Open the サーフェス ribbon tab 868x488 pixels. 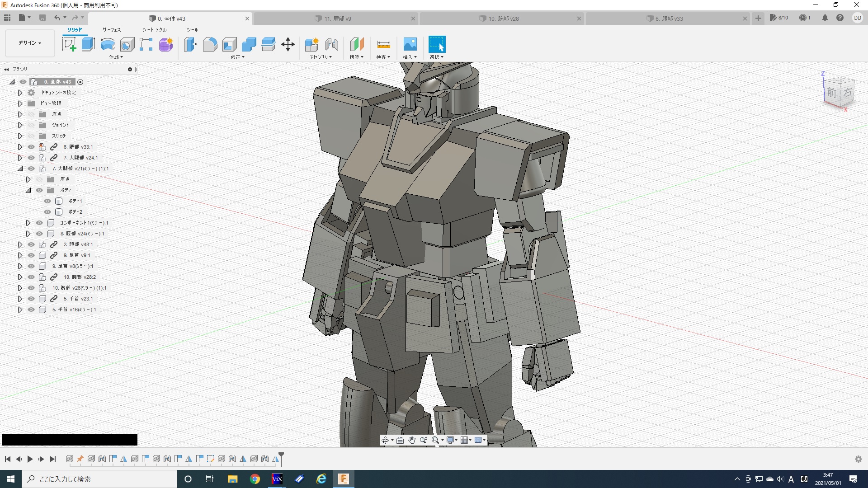111,30
